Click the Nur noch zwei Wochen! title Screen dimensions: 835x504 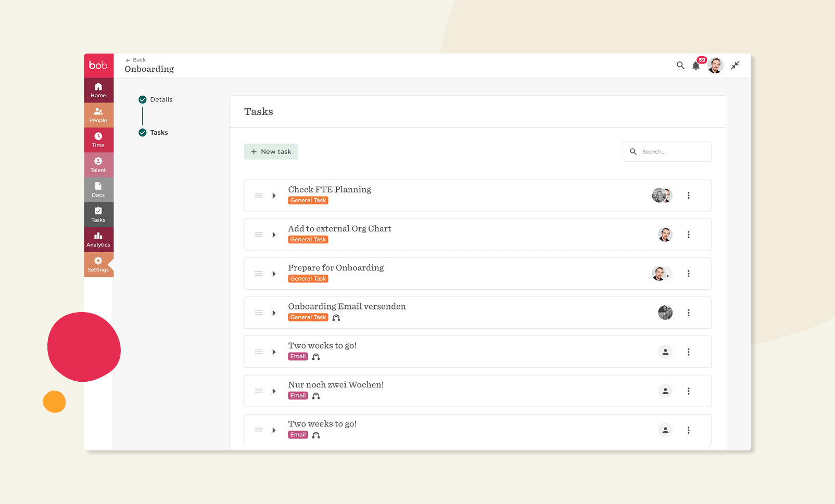(336, 385)
